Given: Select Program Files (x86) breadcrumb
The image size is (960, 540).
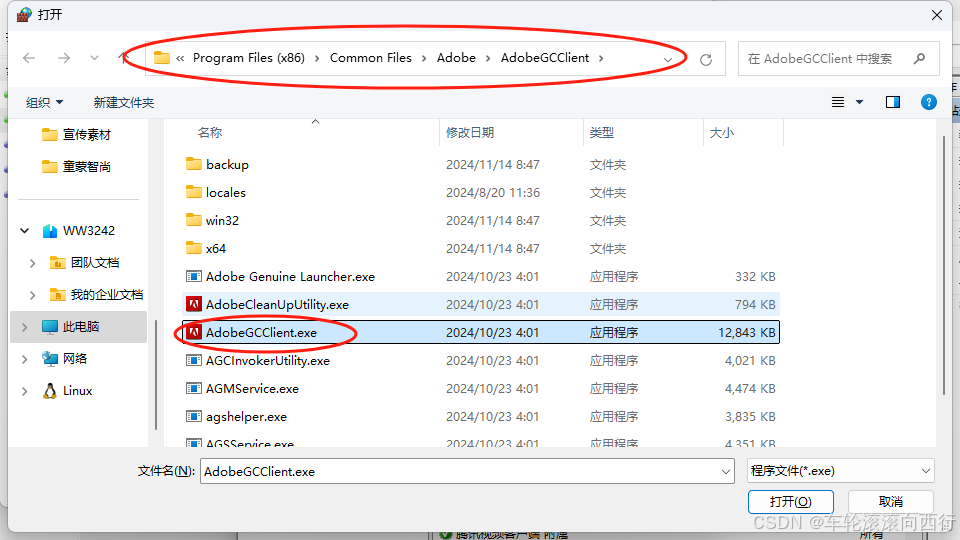Looking at the screenshot, I should tap(249, 58).
